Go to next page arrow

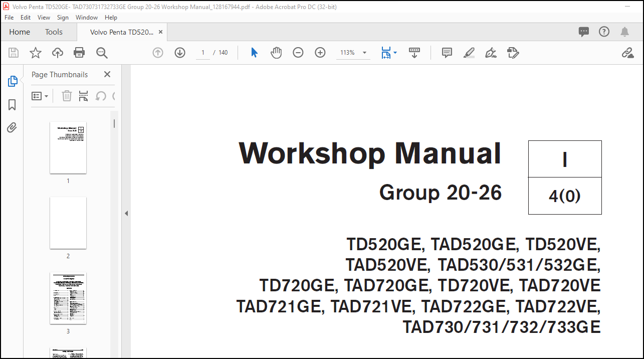pyautogui.click(x=180, y=53)
